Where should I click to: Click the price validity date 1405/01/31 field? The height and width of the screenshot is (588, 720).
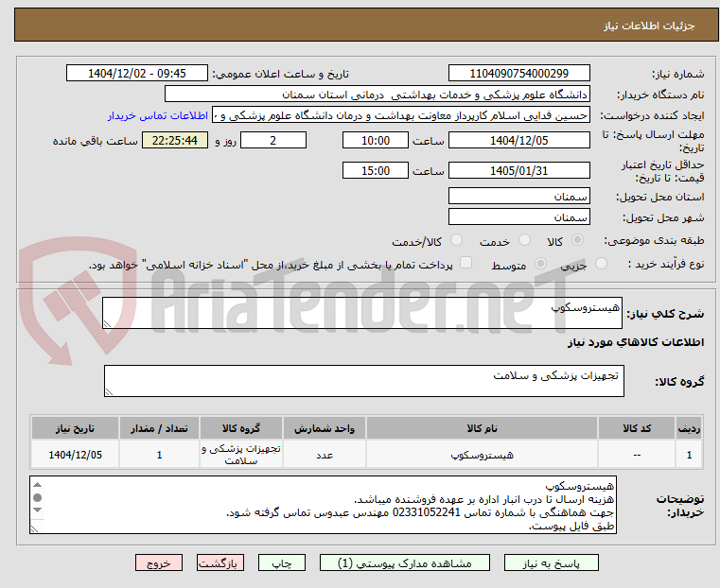coord(518,170)
